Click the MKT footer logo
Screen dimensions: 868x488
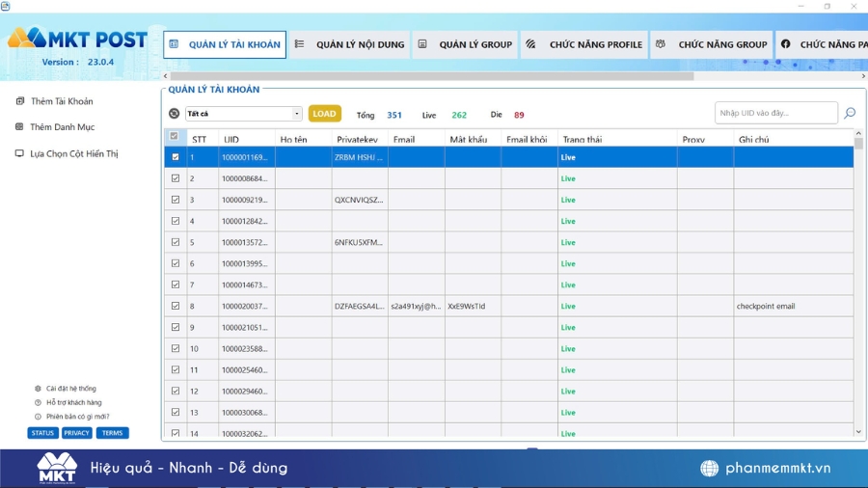pos(57,468)
